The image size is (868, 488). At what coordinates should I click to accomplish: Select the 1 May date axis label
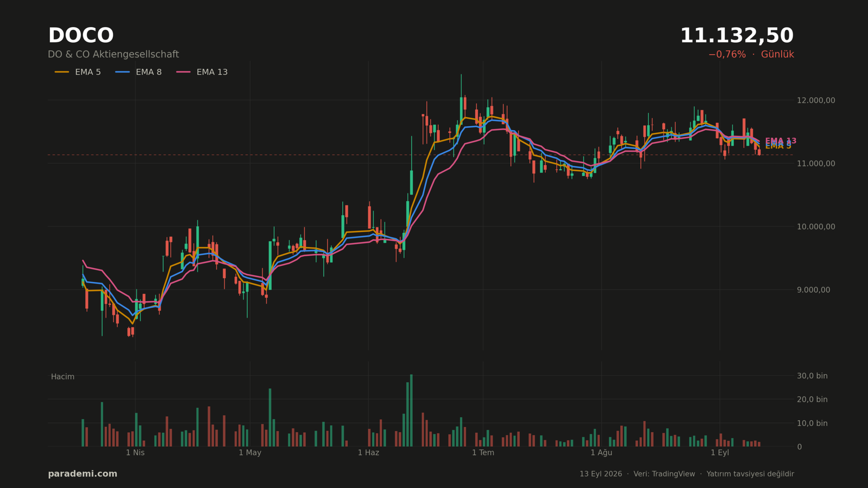click(x=250, y=453)
